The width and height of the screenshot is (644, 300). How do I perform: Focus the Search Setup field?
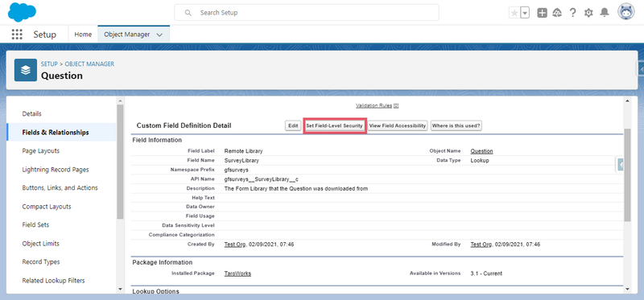coord(307,13)
